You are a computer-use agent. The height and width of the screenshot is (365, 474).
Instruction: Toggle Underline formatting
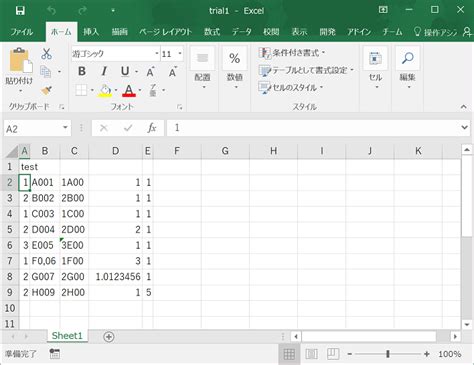(125, 71)
